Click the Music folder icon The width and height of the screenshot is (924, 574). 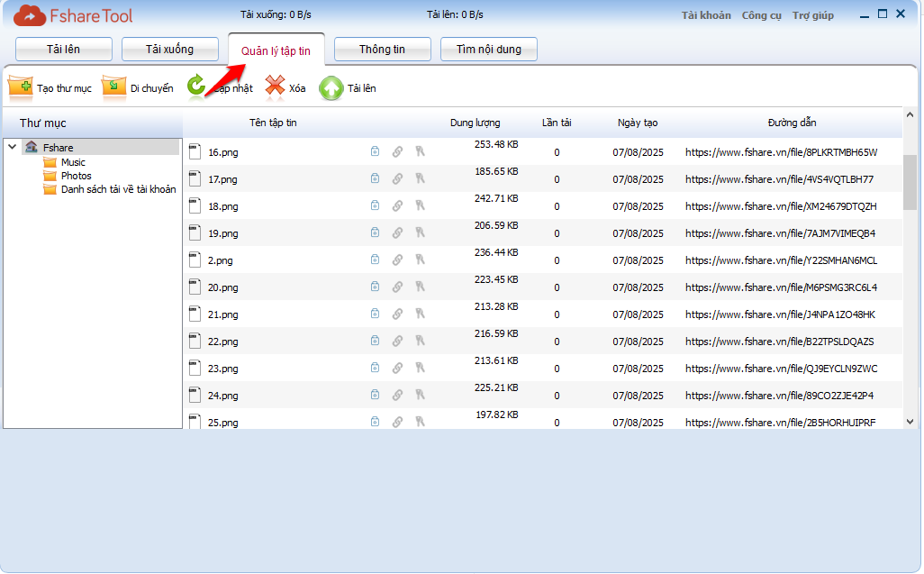coord(50,162)
